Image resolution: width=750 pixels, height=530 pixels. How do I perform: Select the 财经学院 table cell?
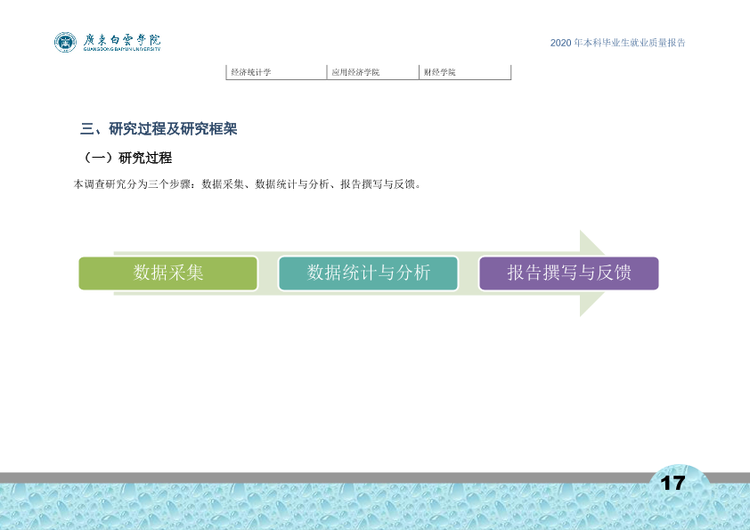[x=465, y=72]
